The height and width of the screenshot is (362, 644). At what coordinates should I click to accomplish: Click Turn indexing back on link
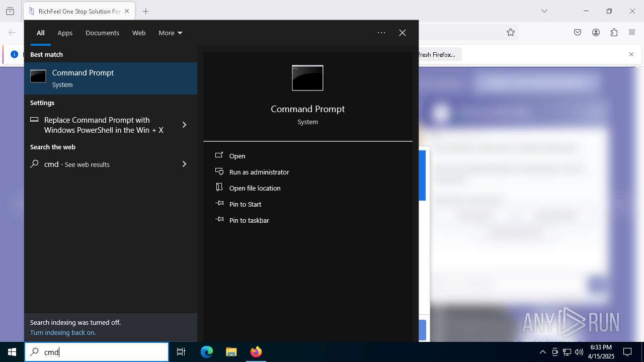[63, 332]
